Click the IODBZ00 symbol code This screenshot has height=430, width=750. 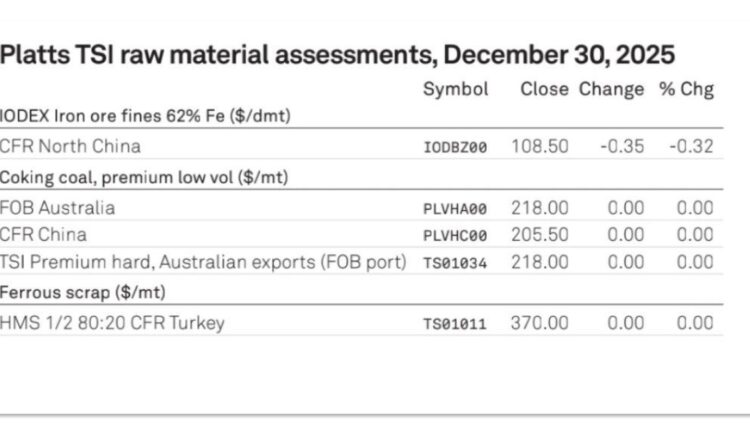455,147
